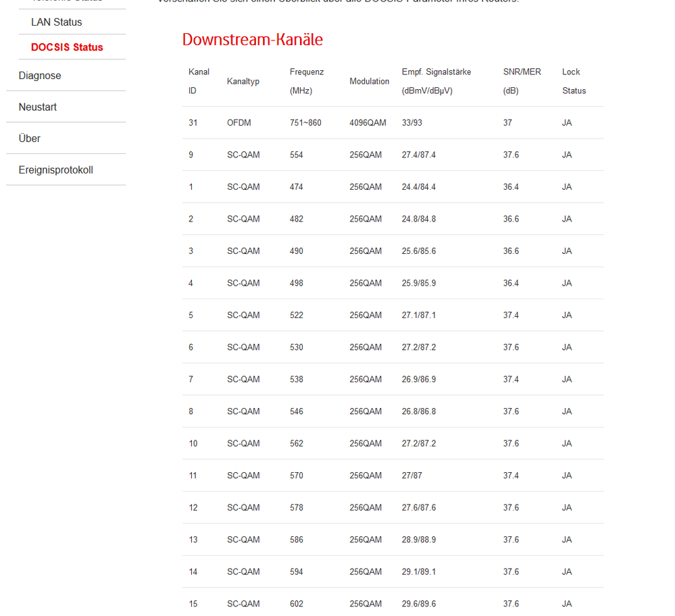The image size is (675, 616).
Task: Select OFDM channel type cell
Action: (239, 123)
